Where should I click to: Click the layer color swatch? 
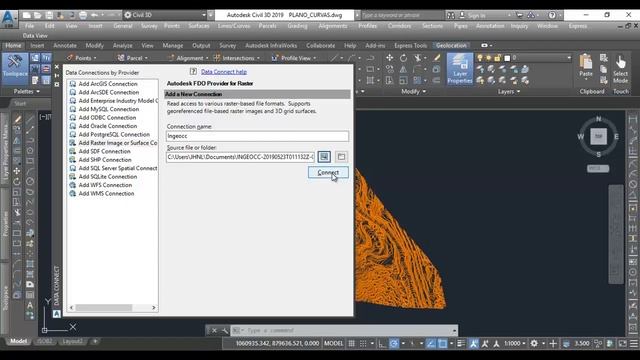[507, 58]
